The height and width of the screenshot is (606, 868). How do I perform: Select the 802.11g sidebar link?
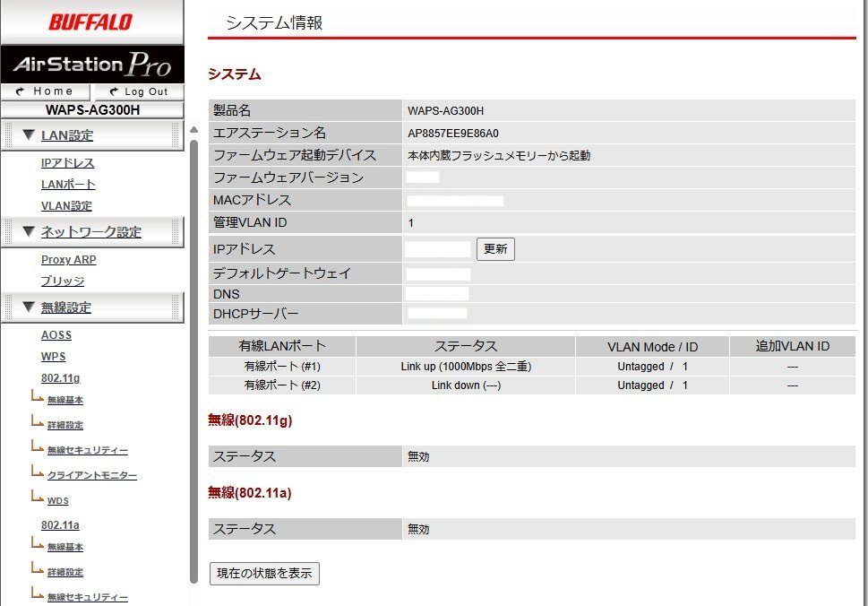60,378
